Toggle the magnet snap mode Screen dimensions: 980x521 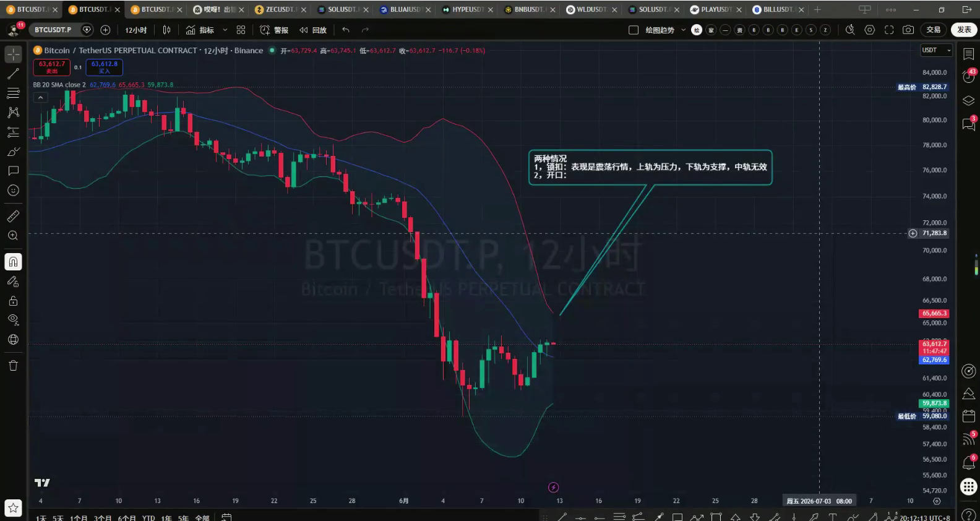(13, 262)
